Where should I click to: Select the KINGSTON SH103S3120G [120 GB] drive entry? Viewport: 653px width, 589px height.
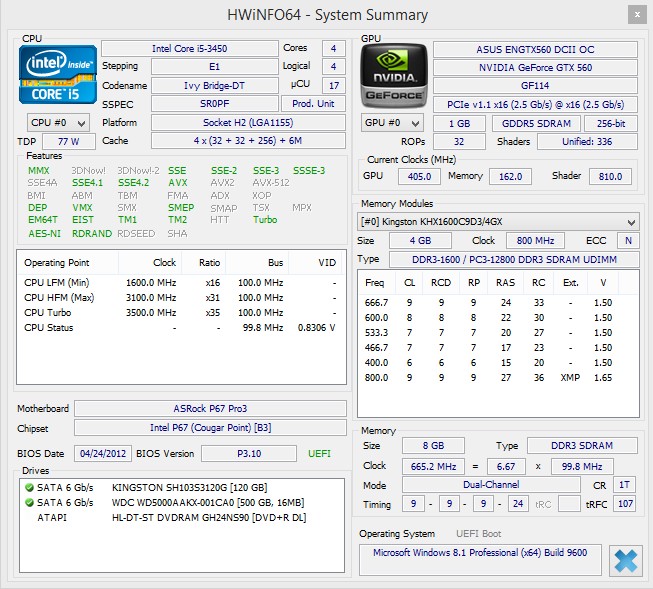182,488
